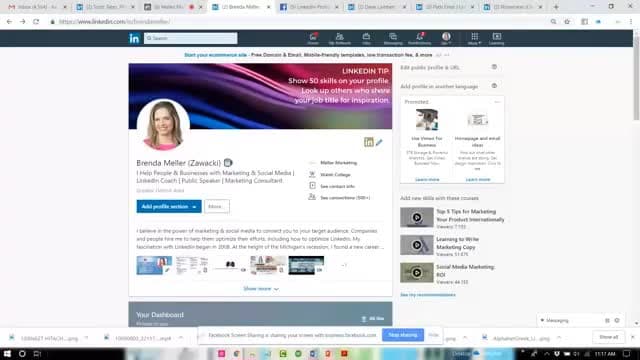Switch to Scott Sean LinkedIn tab
The image size is (640, 360).
tap(105, 7)
